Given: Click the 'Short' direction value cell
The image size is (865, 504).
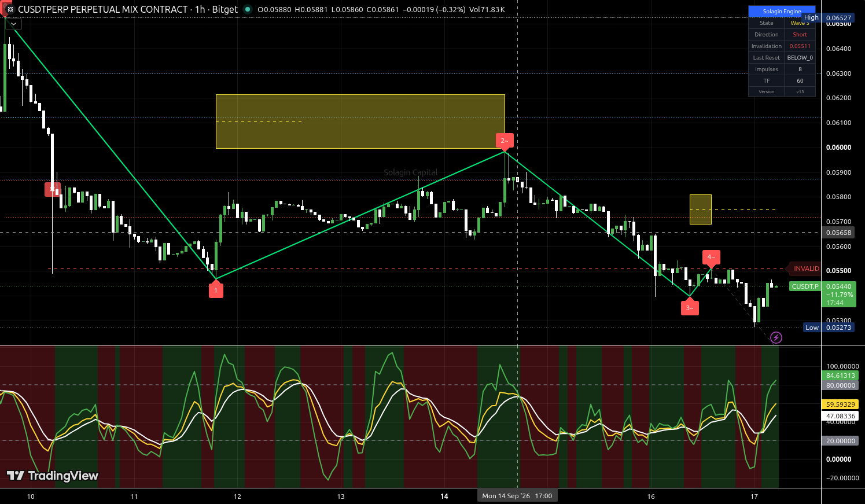Looking at the screenshot, I should [x=800, y=35].
